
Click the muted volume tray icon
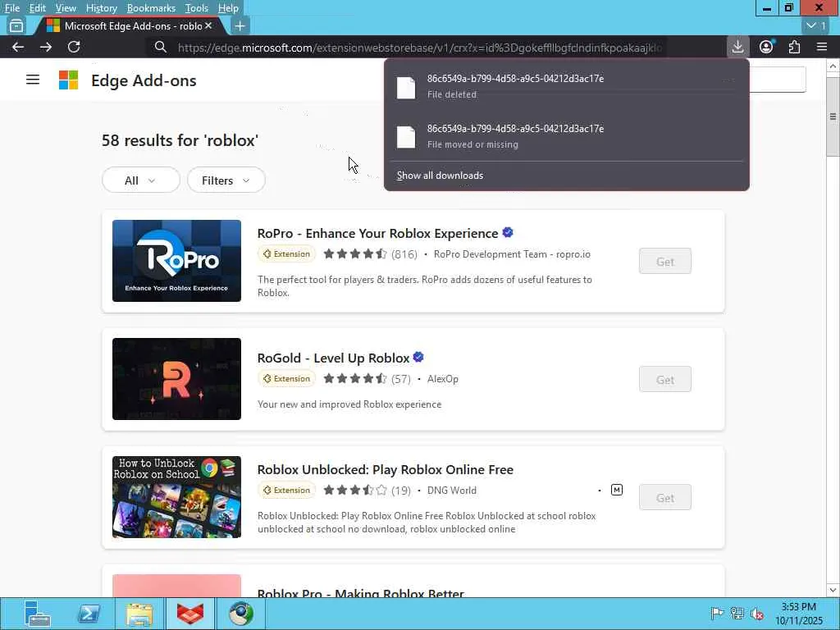[x=756, y=613]
